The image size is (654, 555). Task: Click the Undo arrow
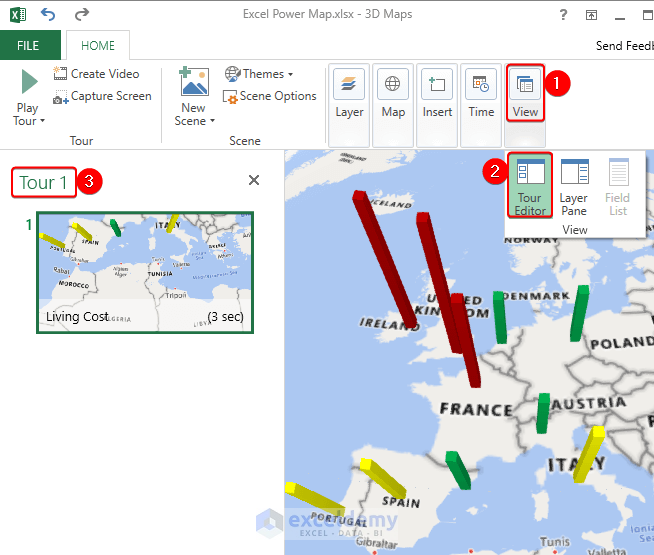pyautogui.click(x=48, y=15)
